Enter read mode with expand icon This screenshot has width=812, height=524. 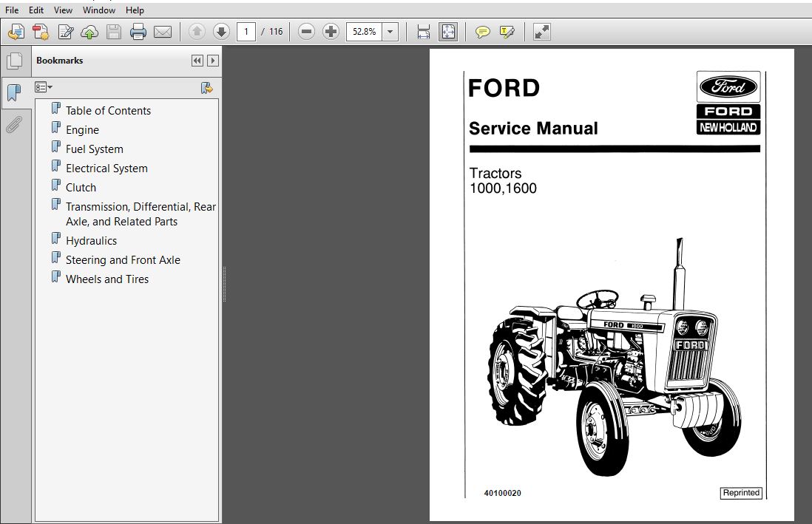pyautogui.click(x=541, y=32)
